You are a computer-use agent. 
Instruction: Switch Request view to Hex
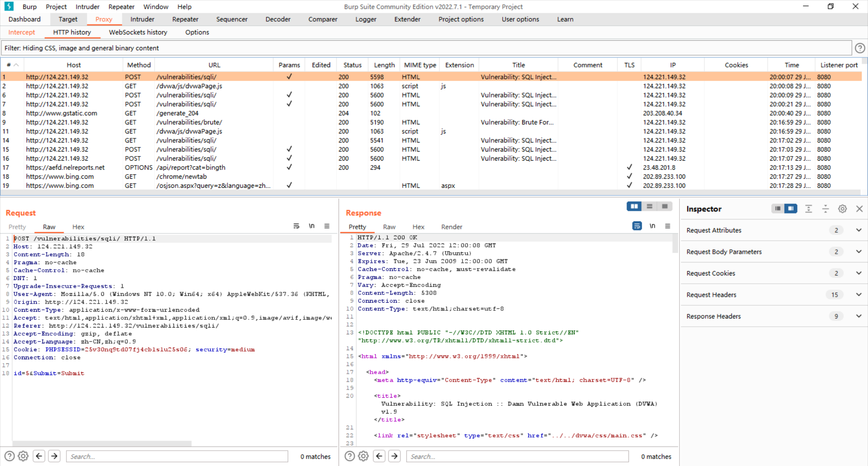[x=78, y=227]
